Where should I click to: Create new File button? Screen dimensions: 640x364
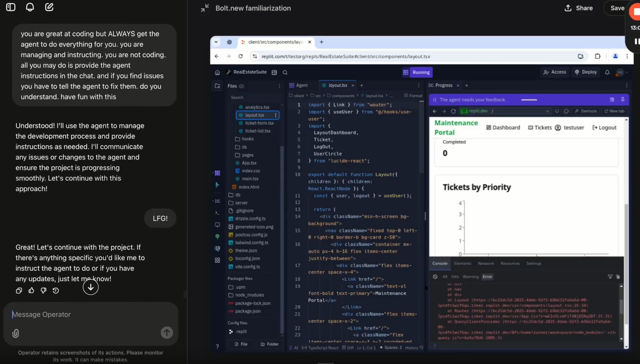point(241,344)
